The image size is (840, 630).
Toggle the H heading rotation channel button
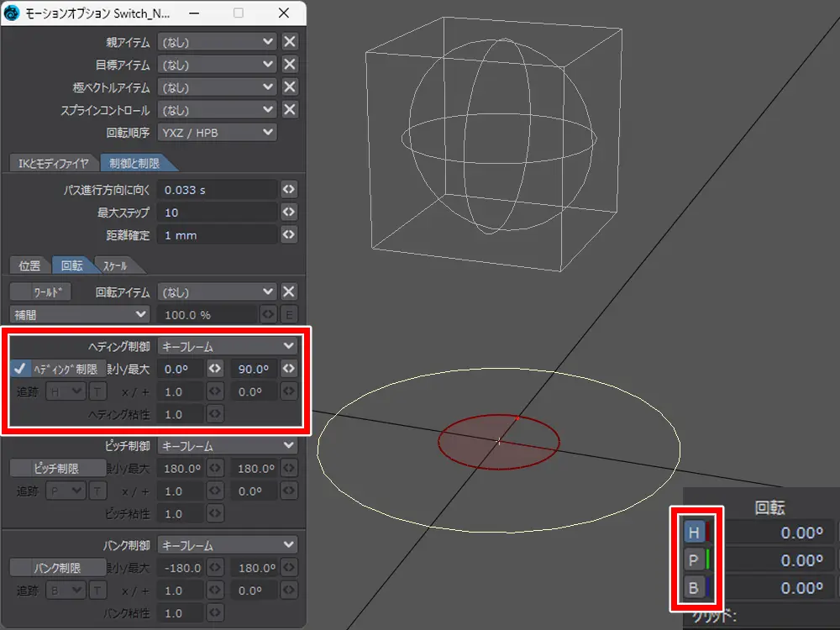[694, 533]
